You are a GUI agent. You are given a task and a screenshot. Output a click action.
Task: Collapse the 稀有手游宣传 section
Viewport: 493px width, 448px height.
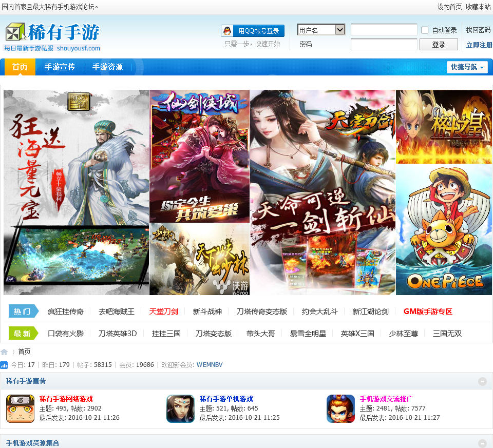point(482,381)
